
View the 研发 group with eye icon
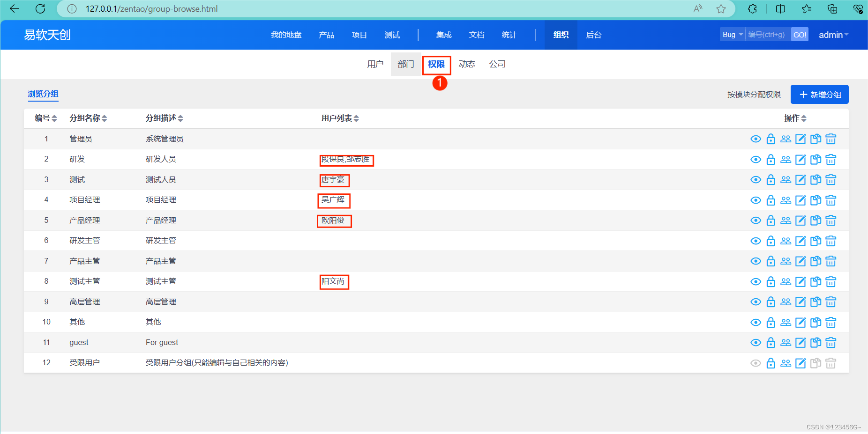(756, 160)
